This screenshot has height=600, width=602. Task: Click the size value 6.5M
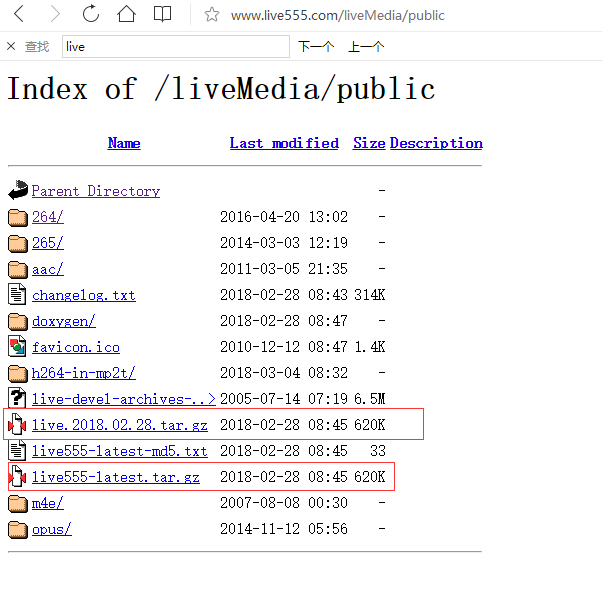(x=369, y=399)
